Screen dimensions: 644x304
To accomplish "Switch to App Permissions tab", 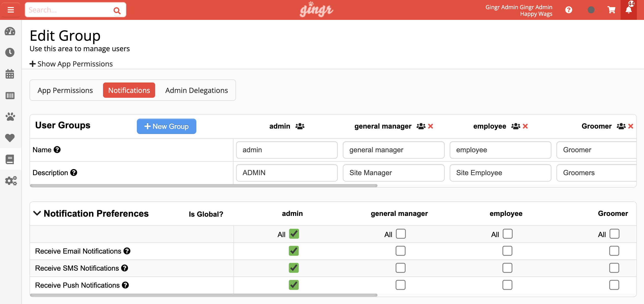I will coord(65,90).
